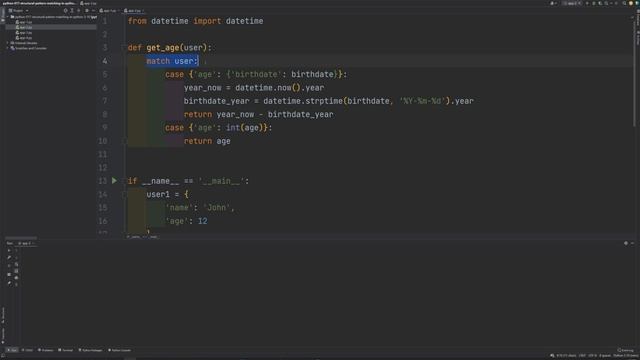Open the Favorites side tool window
The height and width of the screenshot is (360, 640).
pos(3,336)
